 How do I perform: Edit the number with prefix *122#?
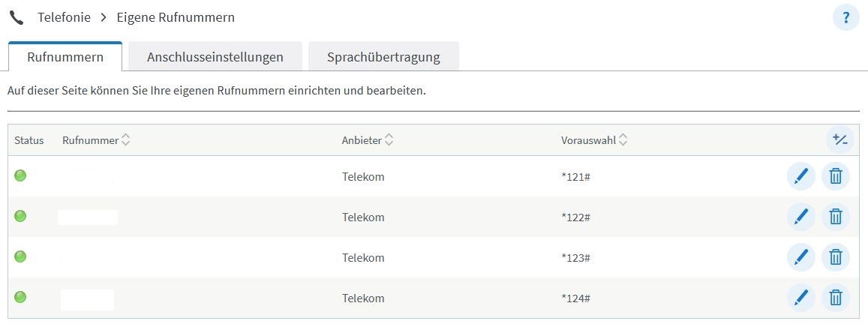(800, 217)
